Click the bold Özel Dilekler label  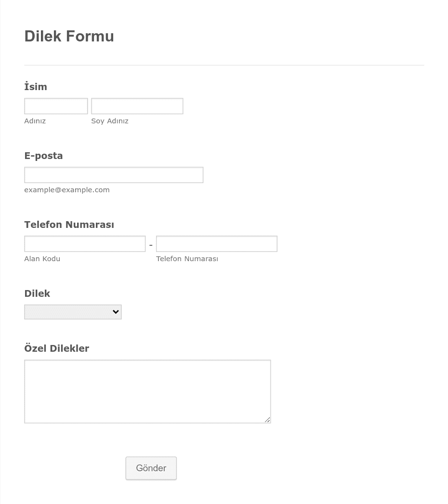click(x=57, y=348)
